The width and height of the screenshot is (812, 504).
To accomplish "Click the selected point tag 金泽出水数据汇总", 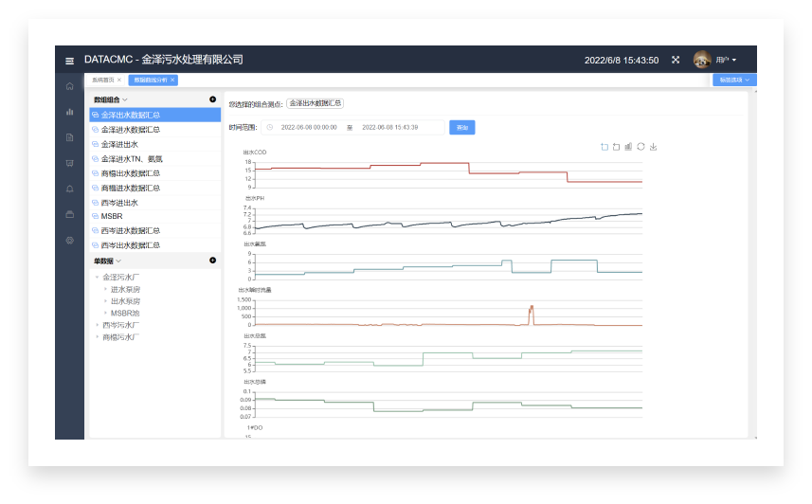I will (x=315, y=103).
